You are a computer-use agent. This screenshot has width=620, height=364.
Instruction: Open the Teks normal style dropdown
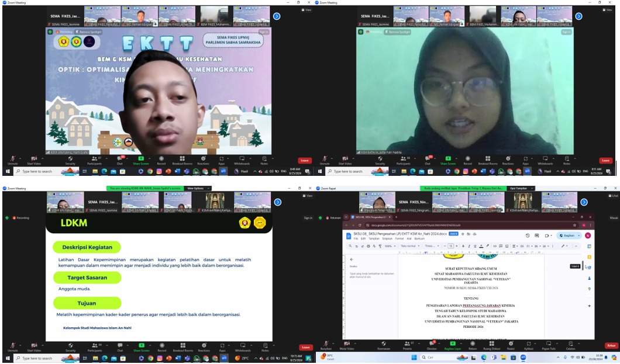click(x=409, y=246)
